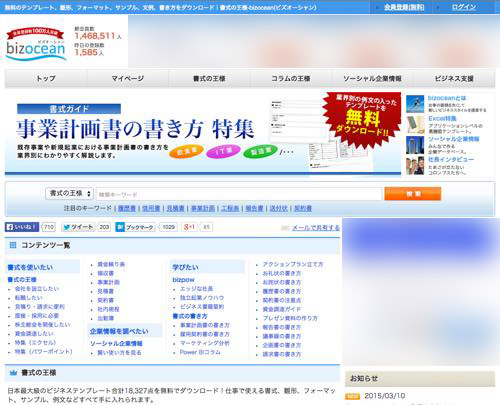Click the bizpow heading link
Image resolution: width=500 pixels, height=405 pixels.
[x=183, y=280]
